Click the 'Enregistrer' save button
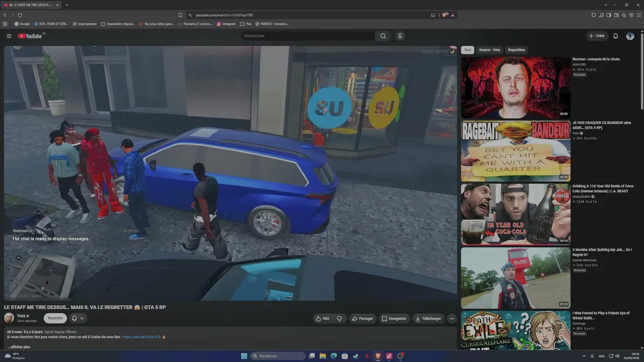Viewport: 644px width, 362px height. [394, 318]
